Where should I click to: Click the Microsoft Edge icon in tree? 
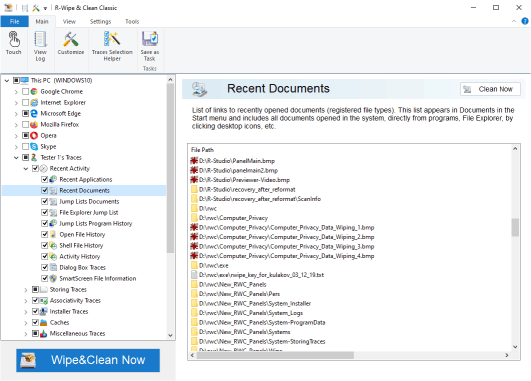(34, 113)
